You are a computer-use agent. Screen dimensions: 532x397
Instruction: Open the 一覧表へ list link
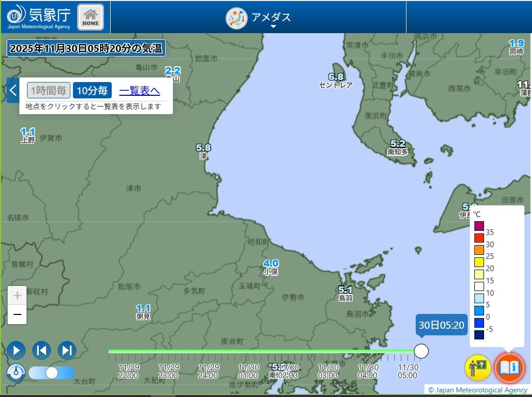(x=139, y=91)
